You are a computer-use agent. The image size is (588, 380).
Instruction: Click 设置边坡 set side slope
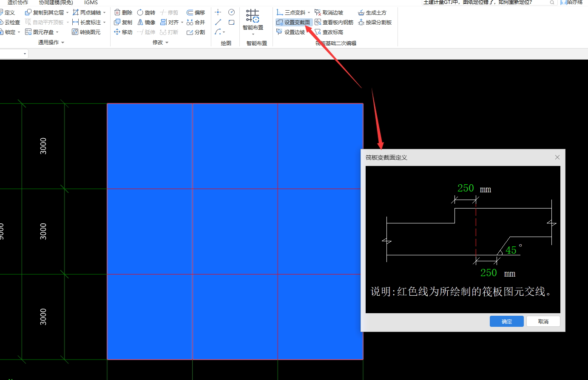click(x=291, y=32)
